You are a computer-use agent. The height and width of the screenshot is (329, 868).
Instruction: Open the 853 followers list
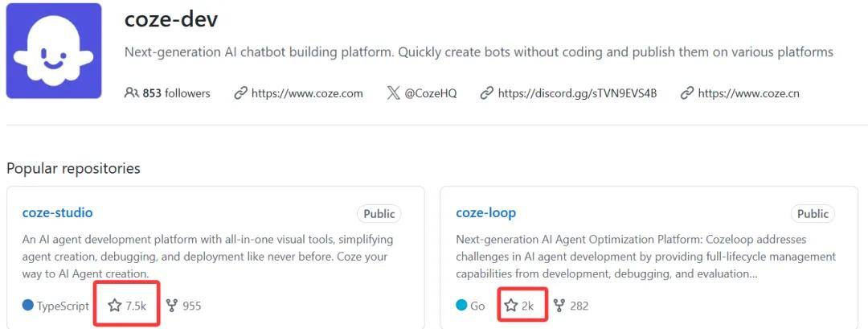[175, 93]
